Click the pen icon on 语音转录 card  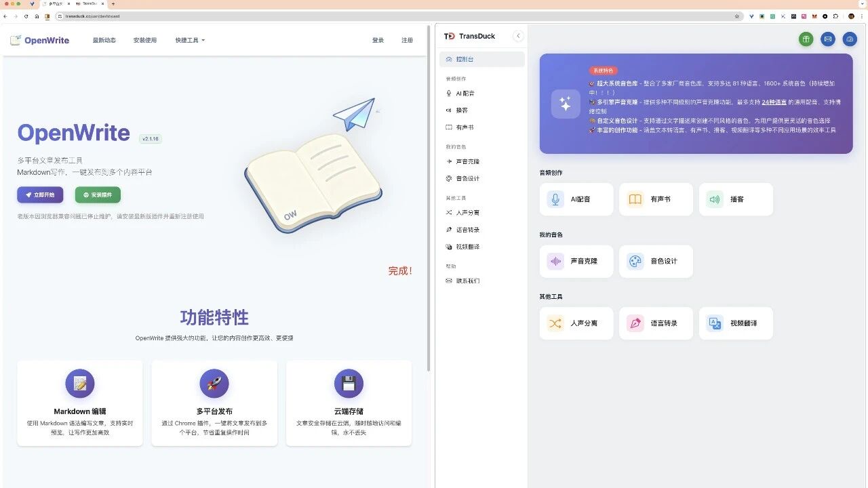click(x=635, y=323)
